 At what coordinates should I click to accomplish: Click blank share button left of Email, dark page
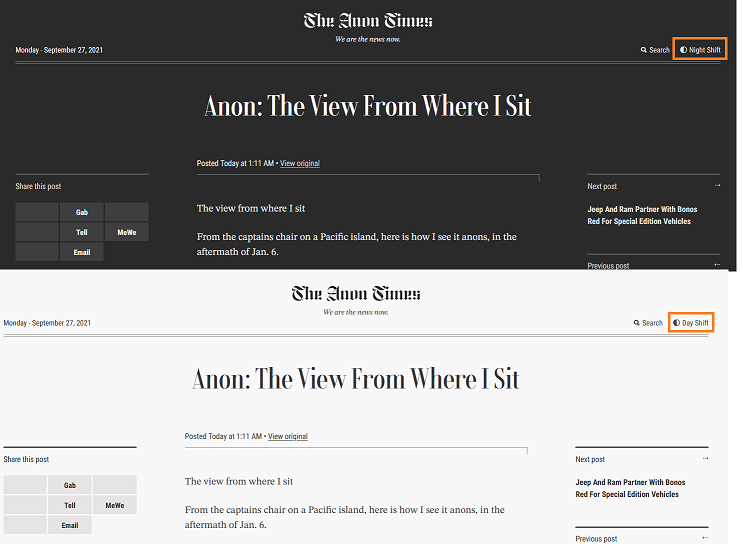37,252
